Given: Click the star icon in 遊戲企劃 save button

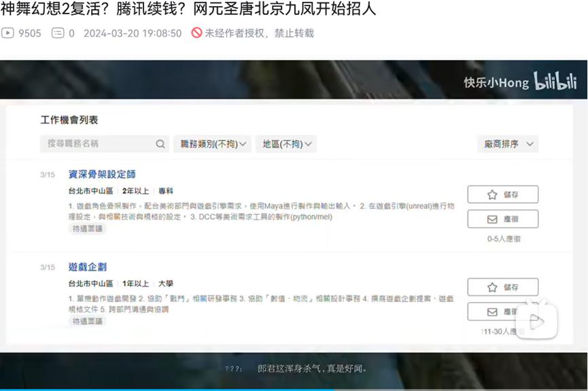Looking at the screenshot, I should pos(492,287).
